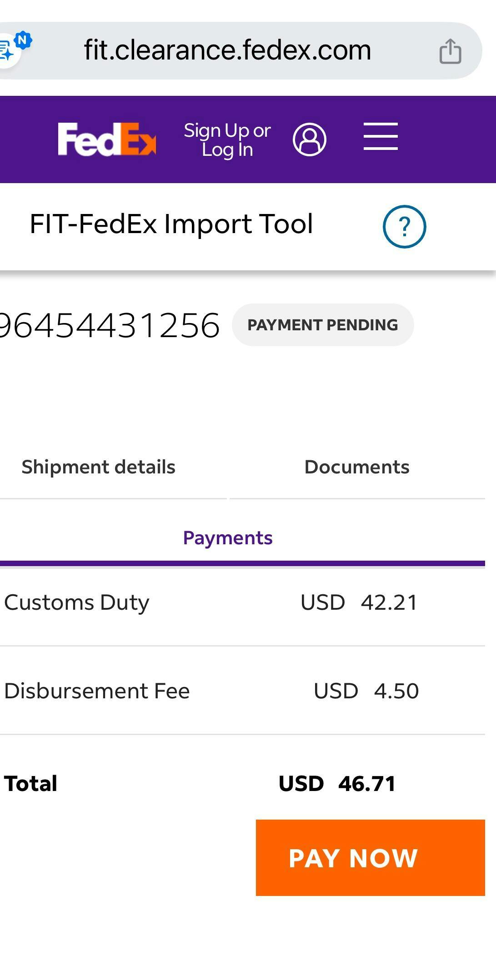Tap the browser share icon
This screenshot has height=980, width=496.
(450, 51)
